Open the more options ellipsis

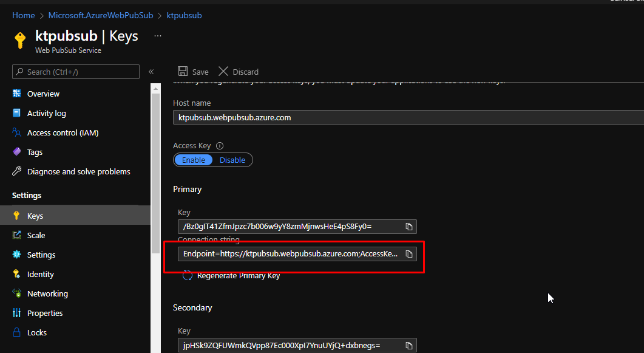coord(158,36)
